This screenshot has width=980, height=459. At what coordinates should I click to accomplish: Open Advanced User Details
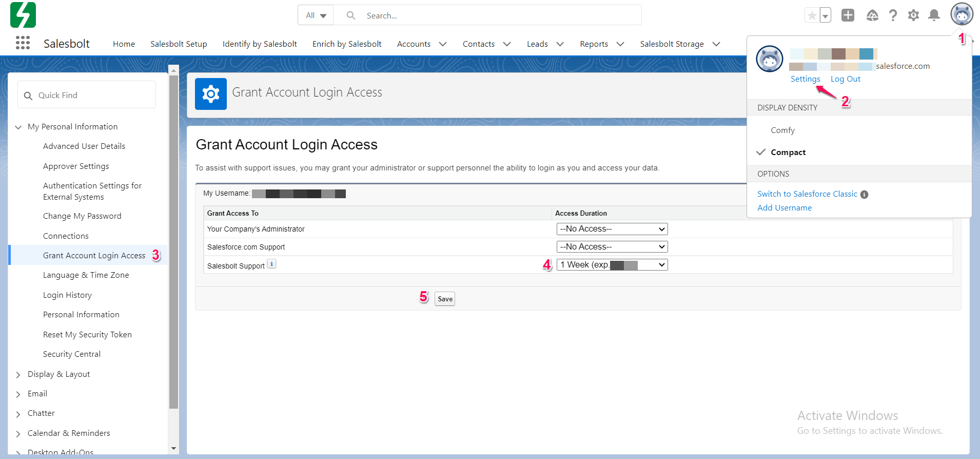click(x=84, y=146)
